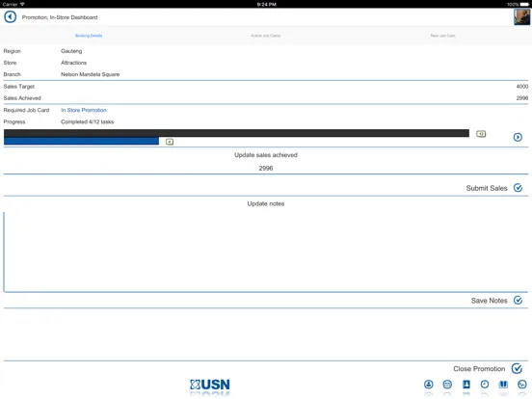The width and height of the screenshot is (532, 399).
Task: Tap the 4 tasks marker badge
Action: [170, 142]
